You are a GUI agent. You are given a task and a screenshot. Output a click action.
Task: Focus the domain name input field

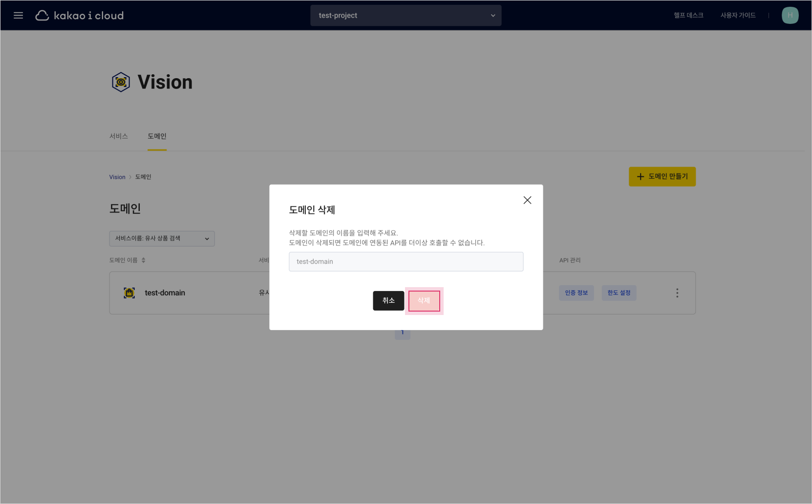(406, 262)
